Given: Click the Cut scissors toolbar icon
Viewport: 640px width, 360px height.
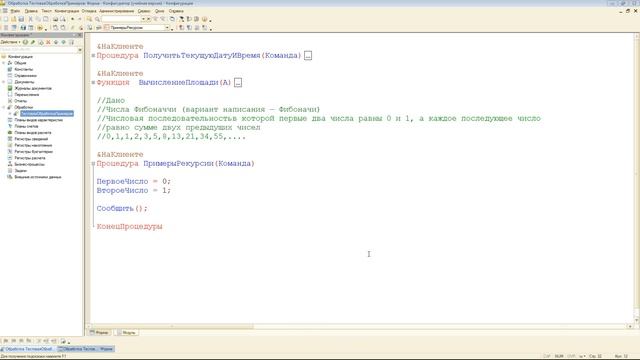Looking at the screenshot, I should coord(30,19).
